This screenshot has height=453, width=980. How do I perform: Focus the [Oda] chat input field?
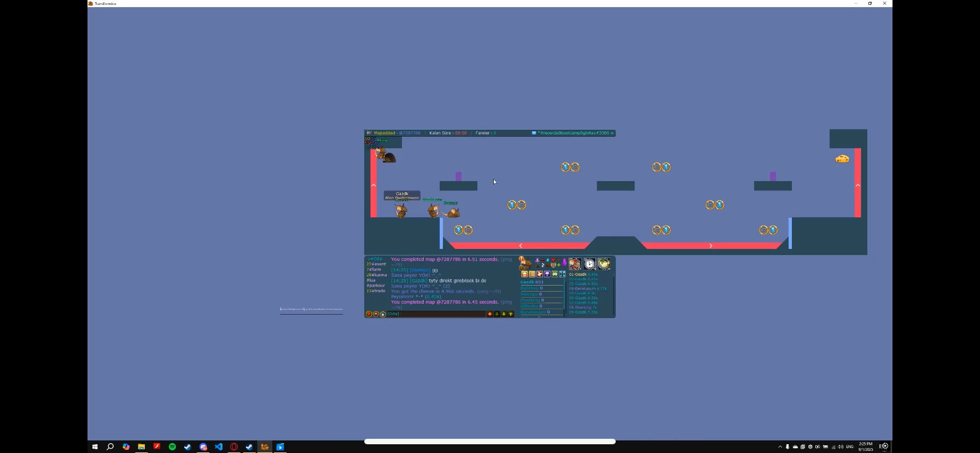436,314
